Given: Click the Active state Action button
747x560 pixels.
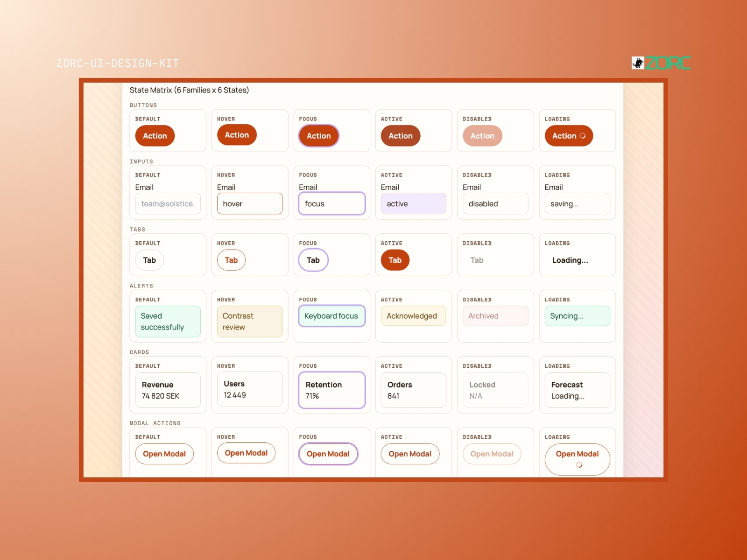Looking at the screenshot, I should (401, 136).
